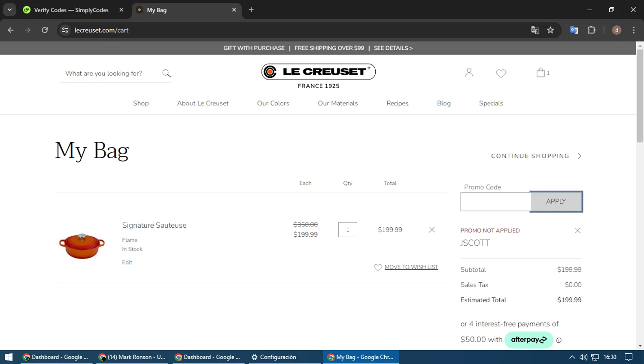This screenshot has width=644, height=364.
Task: Click the Estimated Total $199.99 value
Action: (x=569, y=300)
